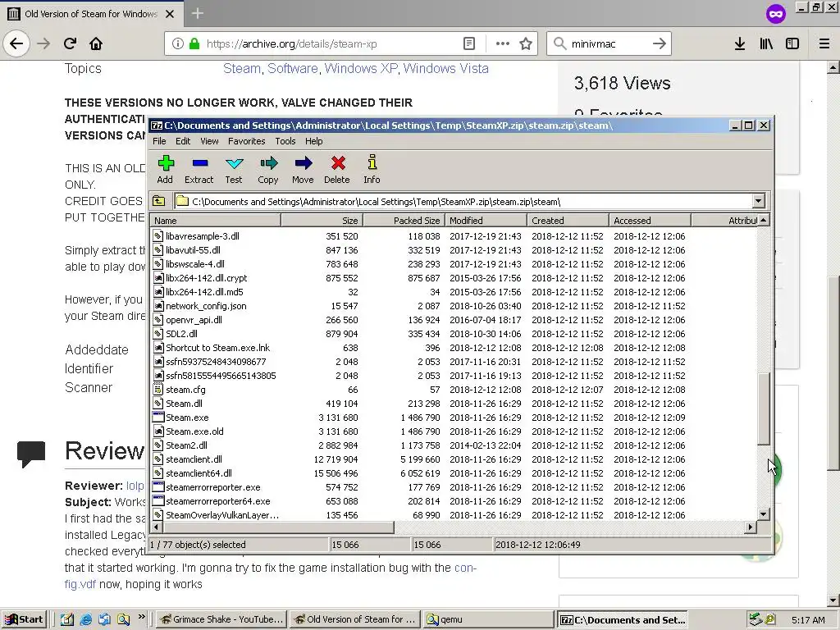
Task: Click the minivmac search box
Action: pos(608,44)
